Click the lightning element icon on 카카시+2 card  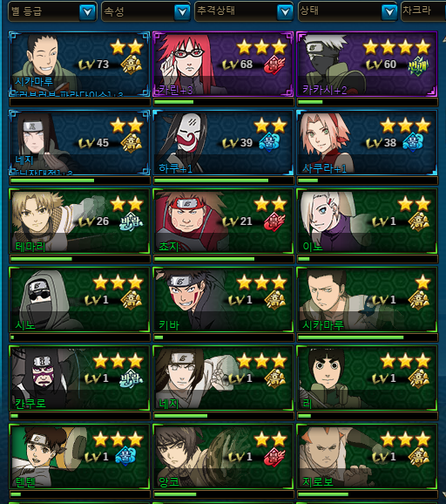(x=418, y=65)
